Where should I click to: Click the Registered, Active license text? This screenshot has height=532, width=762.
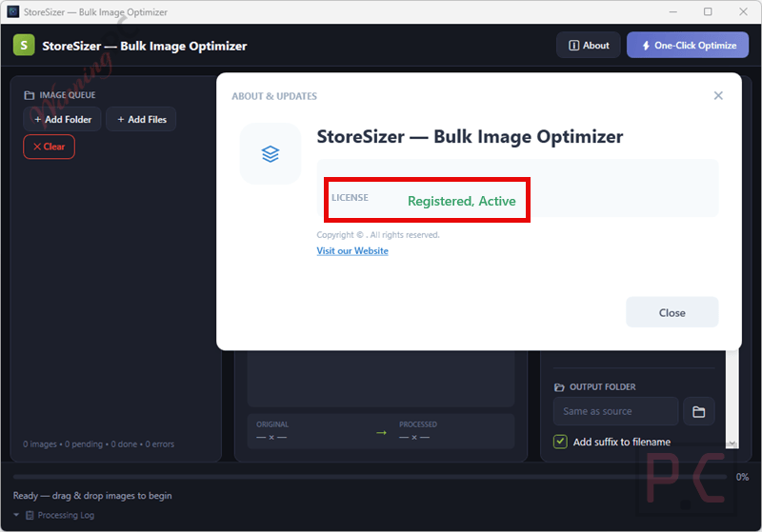tap(461, 201)
